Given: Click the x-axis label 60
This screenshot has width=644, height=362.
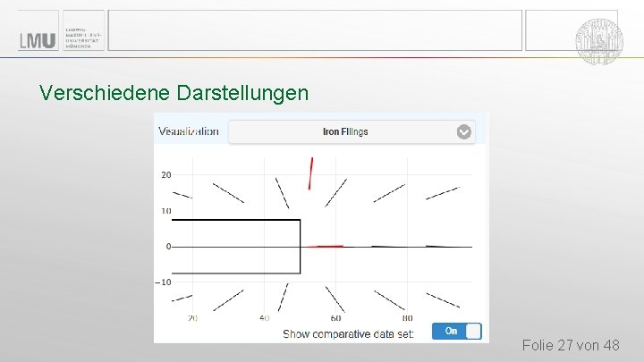Looking at the screenshot, I should coord(335,318).
